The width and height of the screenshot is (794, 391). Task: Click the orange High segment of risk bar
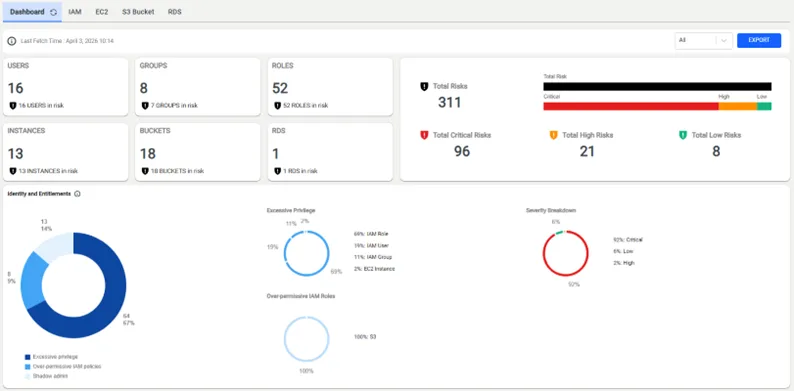tap(737, 106)
